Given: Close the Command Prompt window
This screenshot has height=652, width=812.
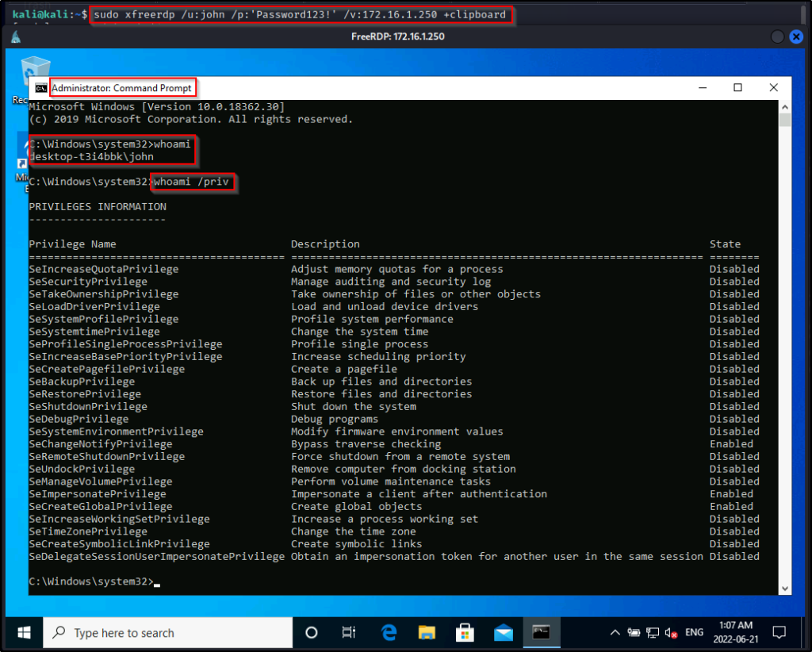Looking at the screenshot, I should point(773,88).
